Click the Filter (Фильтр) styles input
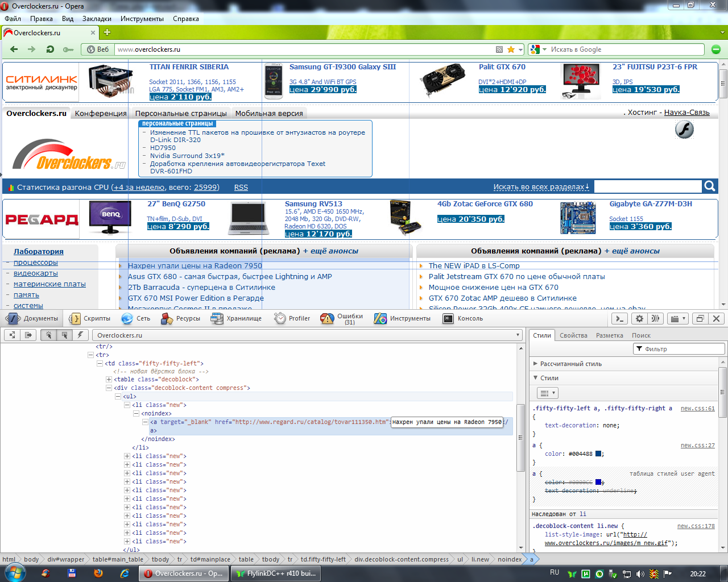Viewport: 728px width, 582px height. (679, 349)
